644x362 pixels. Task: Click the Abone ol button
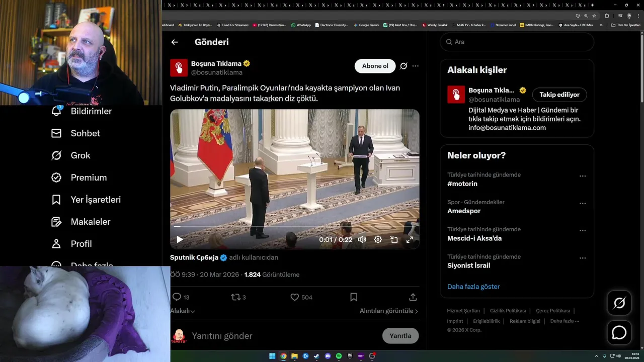point(375,66)
